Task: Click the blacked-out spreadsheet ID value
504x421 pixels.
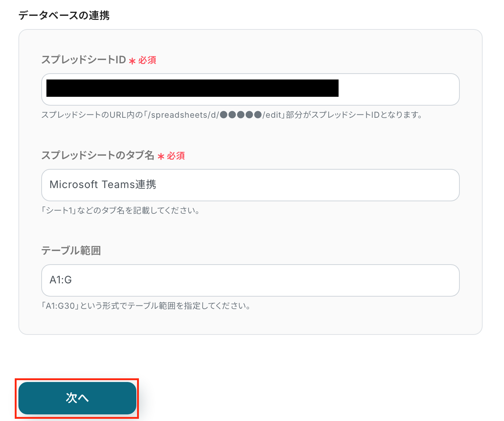Action: 192,88
